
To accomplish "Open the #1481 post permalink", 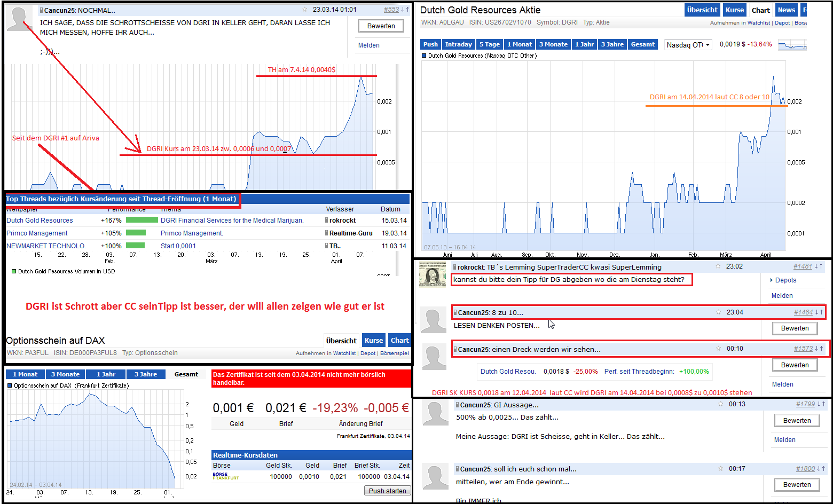I will pyautogui.click(x=803, y=266).
